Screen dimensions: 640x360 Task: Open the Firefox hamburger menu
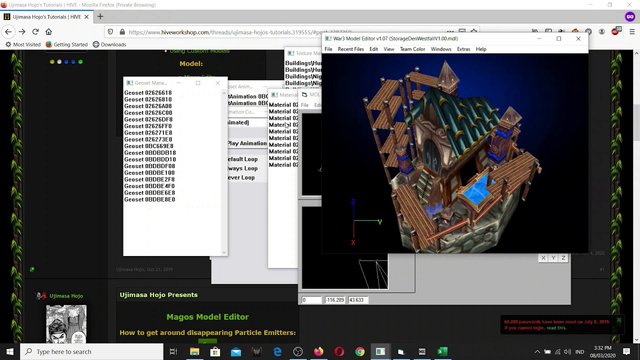click(632, 32)
